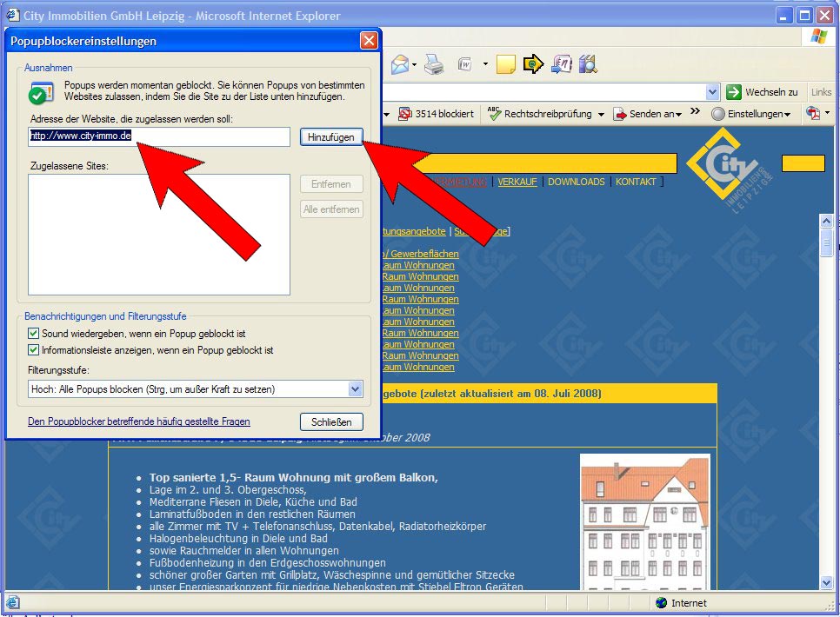Click the Print toolbar icon
The width and height of the screenshot is (840, 617).
click(x=434, y=65)
